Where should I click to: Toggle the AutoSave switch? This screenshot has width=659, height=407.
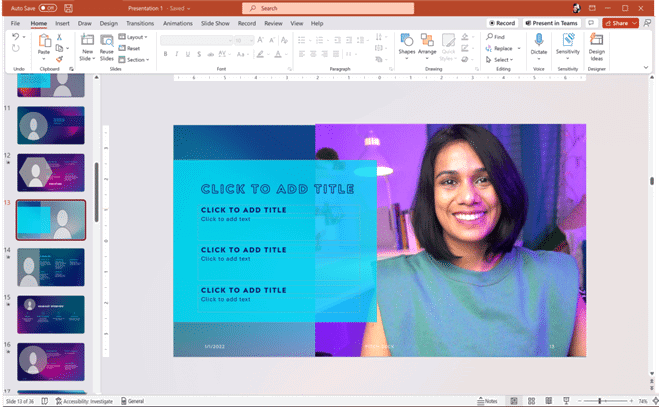click(47, 7)
